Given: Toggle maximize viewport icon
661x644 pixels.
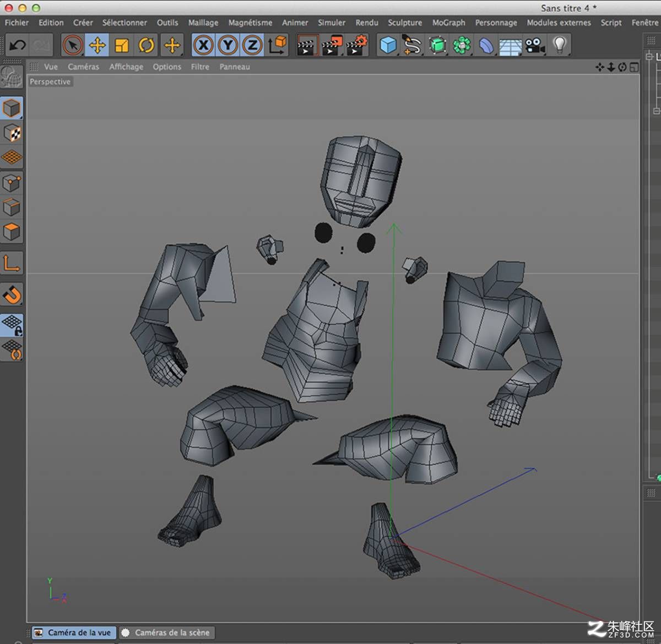Looking at the screenshot, I should coord(634,67).
